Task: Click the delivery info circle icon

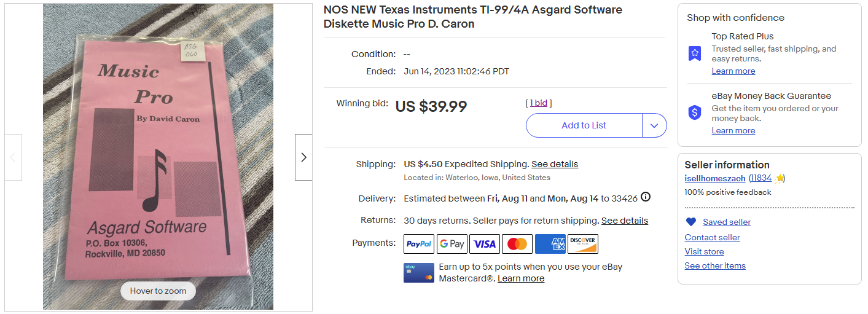Action: [x=646, y=197]
